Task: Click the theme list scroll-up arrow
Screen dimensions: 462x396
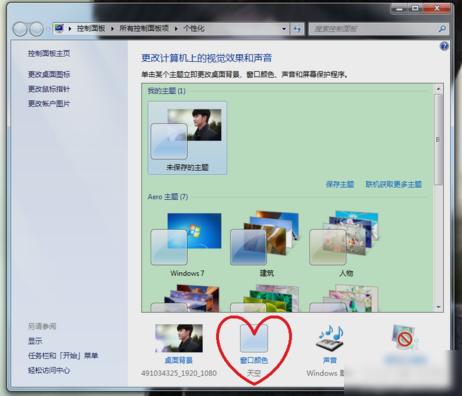Action: coord(438,89)
